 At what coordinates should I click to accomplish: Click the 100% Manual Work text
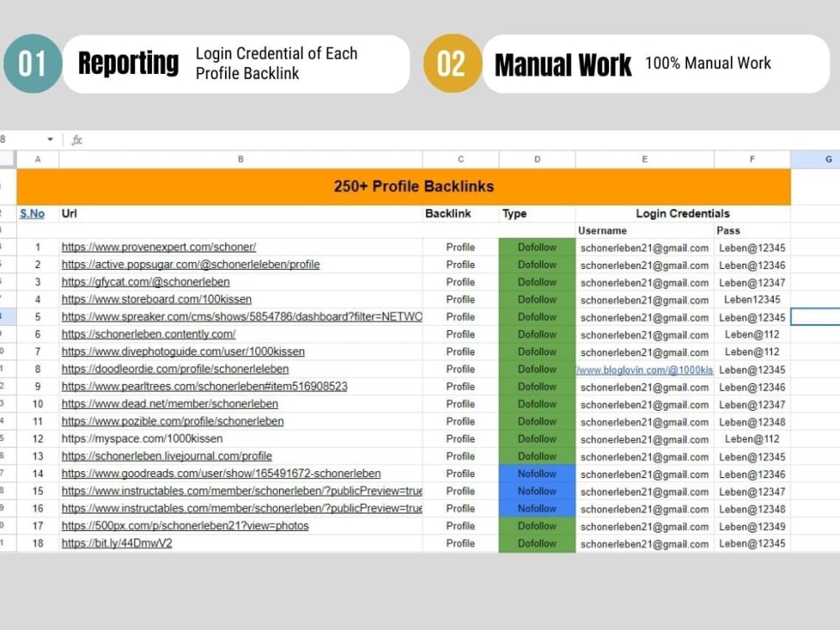(x=707, y=63)
